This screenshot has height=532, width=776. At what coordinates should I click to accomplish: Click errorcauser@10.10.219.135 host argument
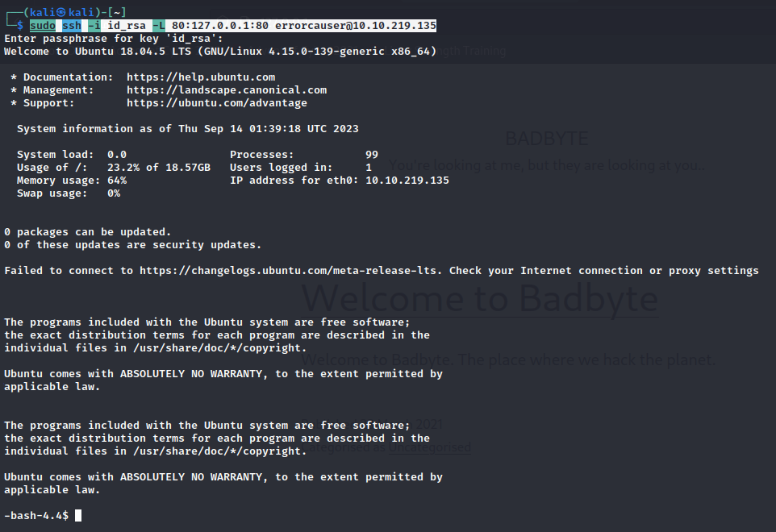pos(356,26)
